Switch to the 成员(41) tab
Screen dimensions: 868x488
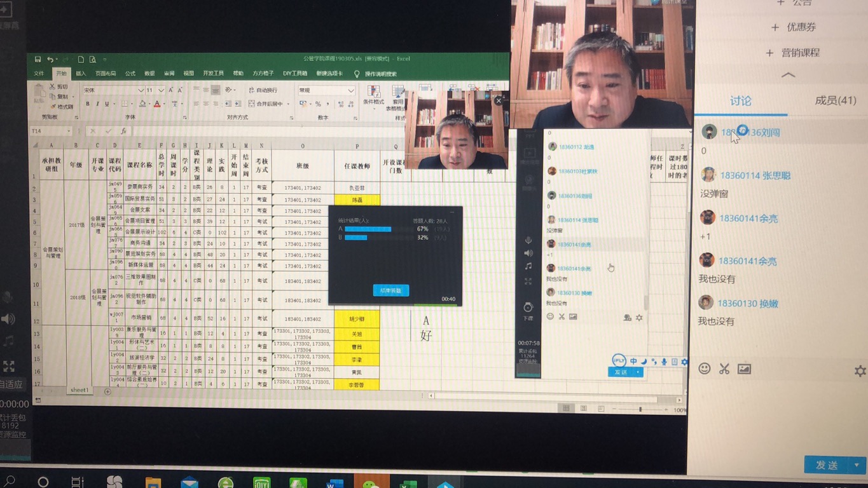click(x=835, y=100)
